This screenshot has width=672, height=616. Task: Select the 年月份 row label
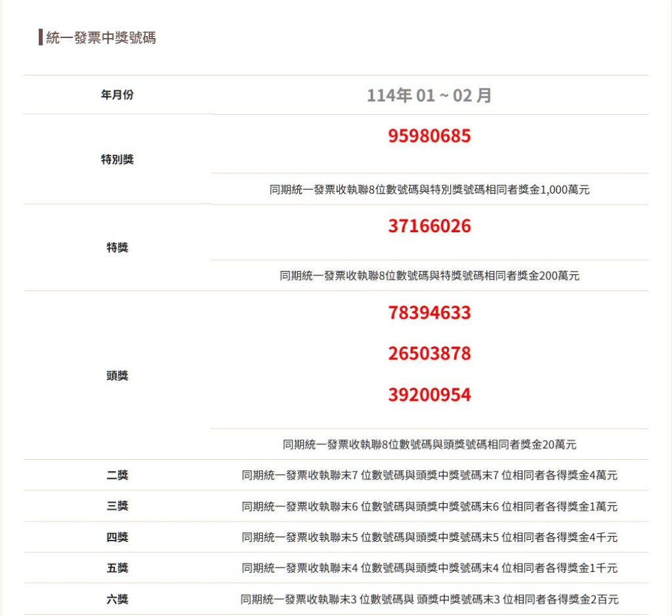click(117, 94)
